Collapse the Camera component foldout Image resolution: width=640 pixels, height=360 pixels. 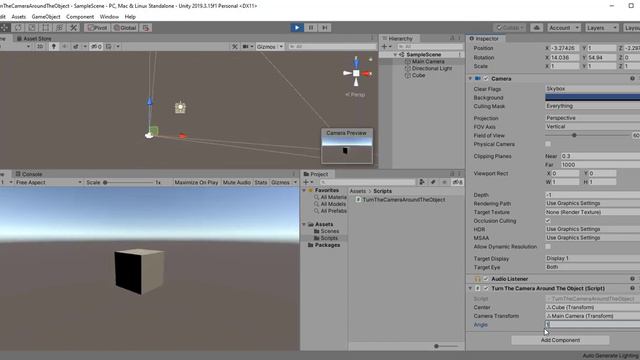[470, 78]
